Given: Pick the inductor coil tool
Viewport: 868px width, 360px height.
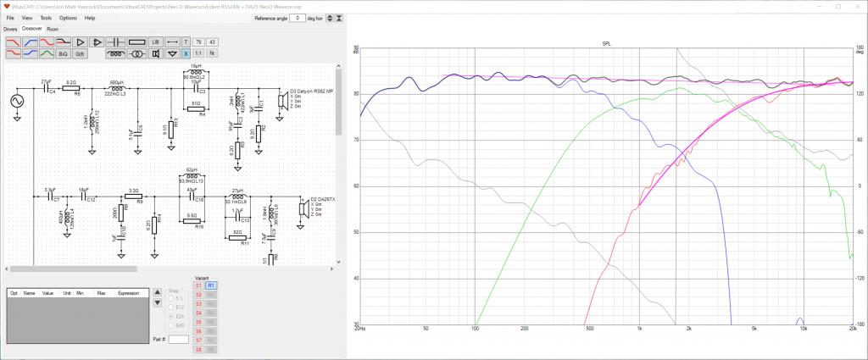Looking at the screenshot, I should 115,53.
